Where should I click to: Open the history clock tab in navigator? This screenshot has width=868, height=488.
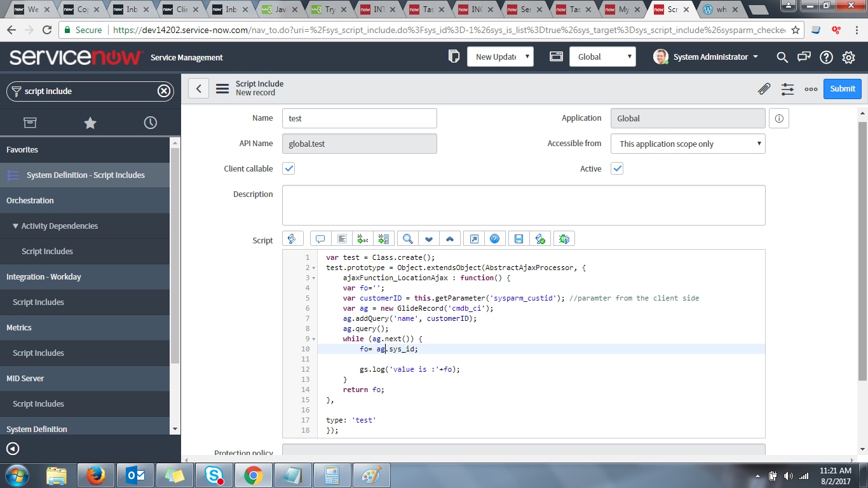(x=151, y=123)
